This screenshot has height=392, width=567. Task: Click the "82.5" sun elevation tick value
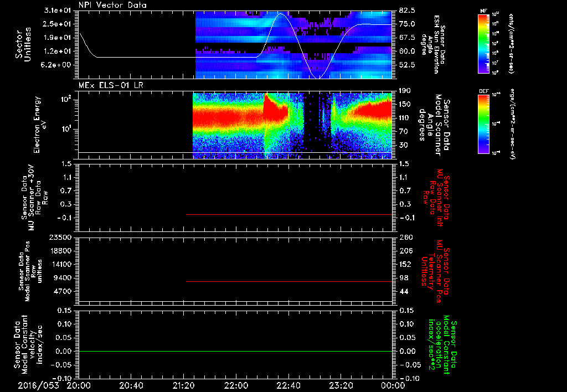(x=408, y=11)
